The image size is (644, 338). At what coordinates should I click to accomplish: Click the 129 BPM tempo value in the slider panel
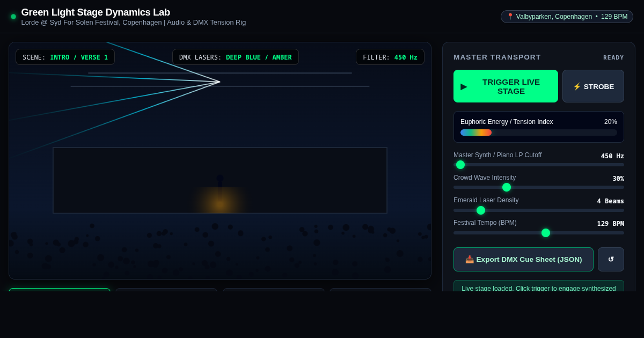610,223
